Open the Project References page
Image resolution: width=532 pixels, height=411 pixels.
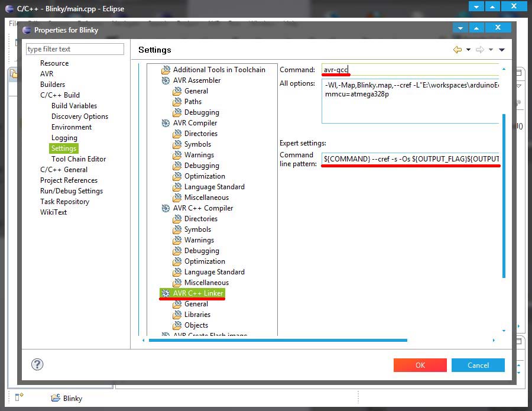(69, 180)
